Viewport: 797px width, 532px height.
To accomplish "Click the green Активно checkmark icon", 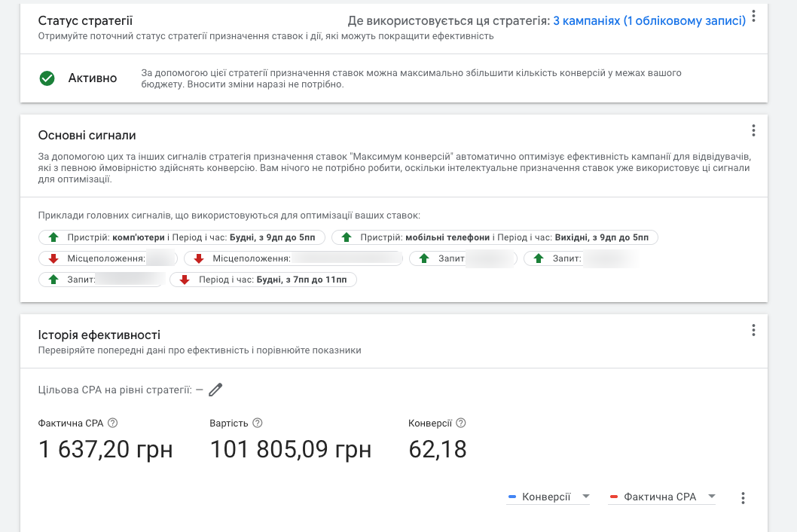I will pos(47,78).
